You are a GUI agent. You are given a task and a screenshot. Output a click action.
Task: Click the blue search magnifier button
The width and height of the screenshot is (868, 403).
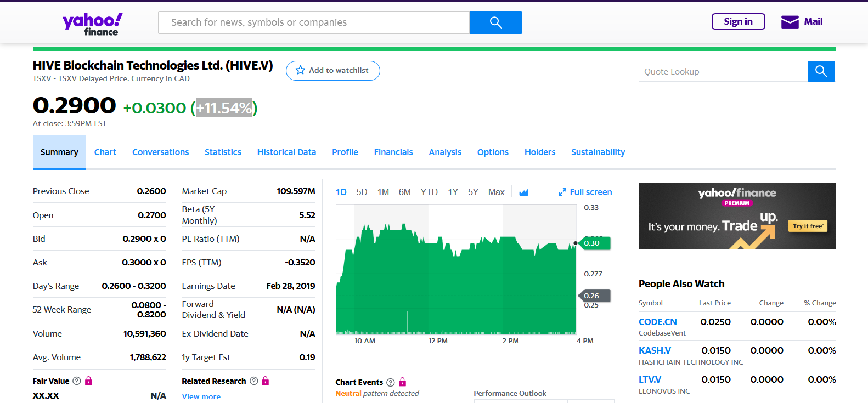point(495,22)
